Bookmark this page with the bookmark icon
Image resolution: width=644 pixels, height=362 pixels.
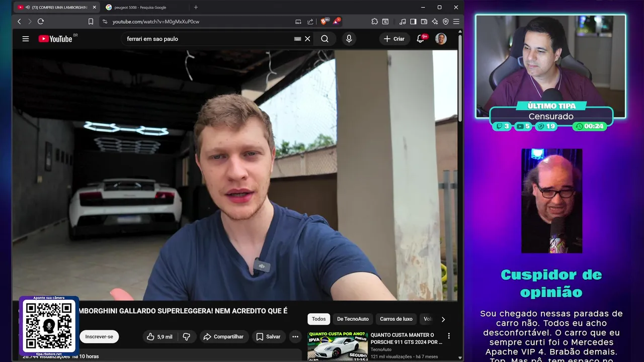pyautogui.click(x=91, y=22)
